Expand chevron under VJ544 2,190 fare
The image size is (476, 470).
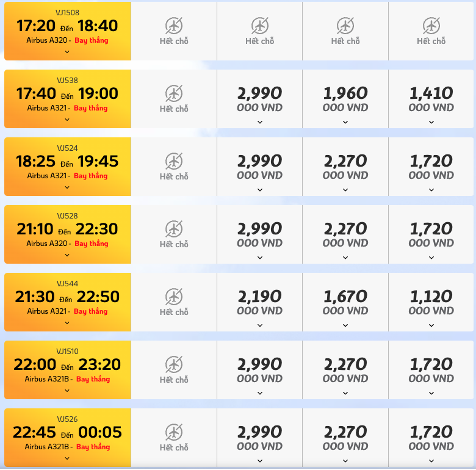coord(260,325)
